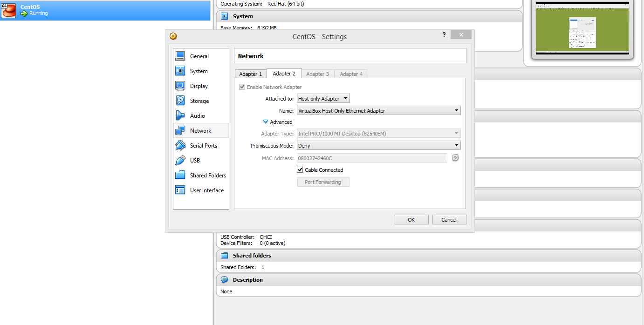Click the General category icon in Settings
This screenshot has height=325, width=644.
(180, 56)
